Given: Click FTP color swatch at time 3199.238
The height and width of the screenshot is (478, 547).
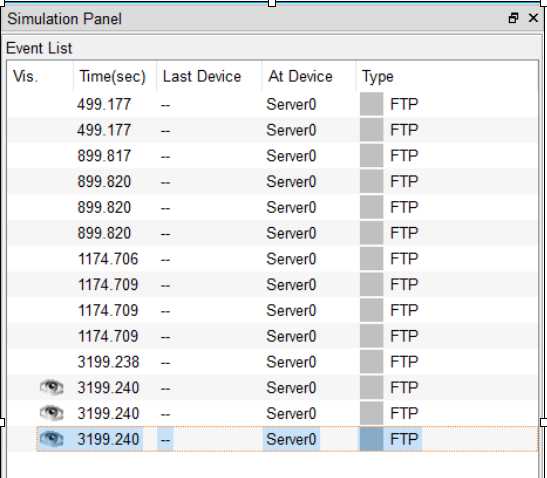Looking at the screenshot, I should click(x=372, y=361).
